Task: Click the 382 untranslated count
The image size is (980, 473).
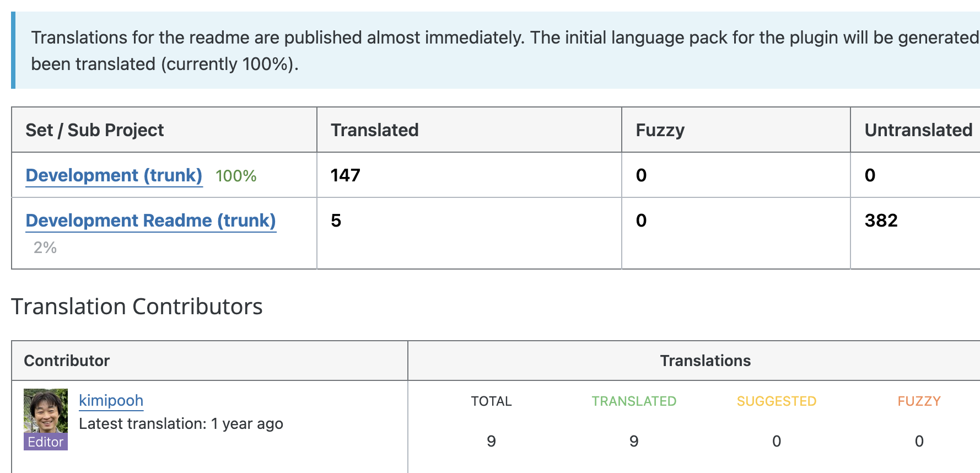Action: pos(881,221)
